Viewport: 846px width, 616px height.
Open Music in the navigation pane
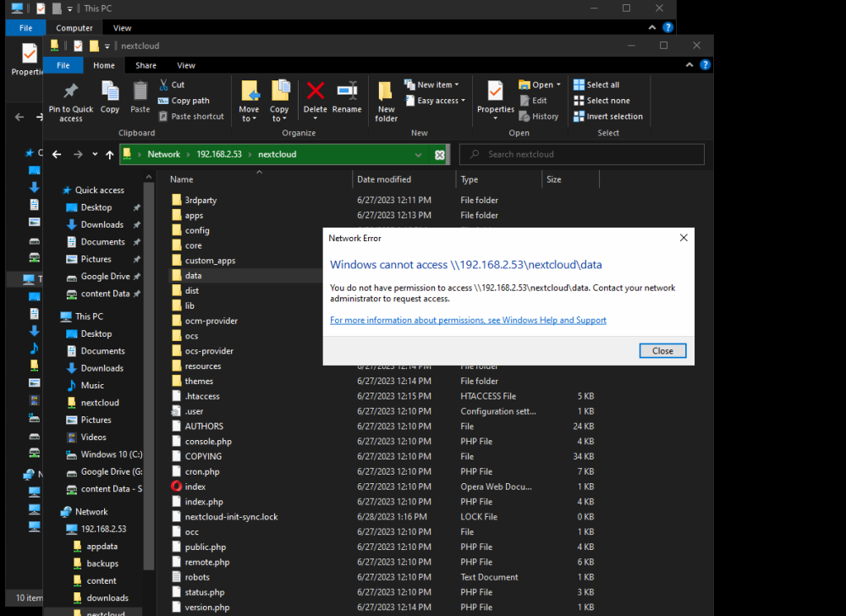click(x=92, y=385)
